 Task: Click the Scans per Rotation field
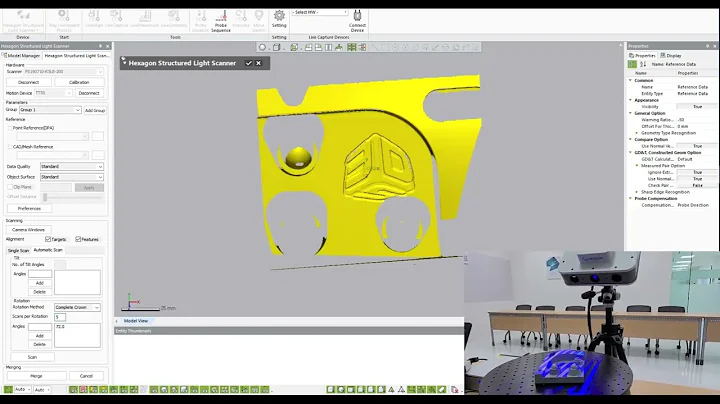click(x=60, y=317)
